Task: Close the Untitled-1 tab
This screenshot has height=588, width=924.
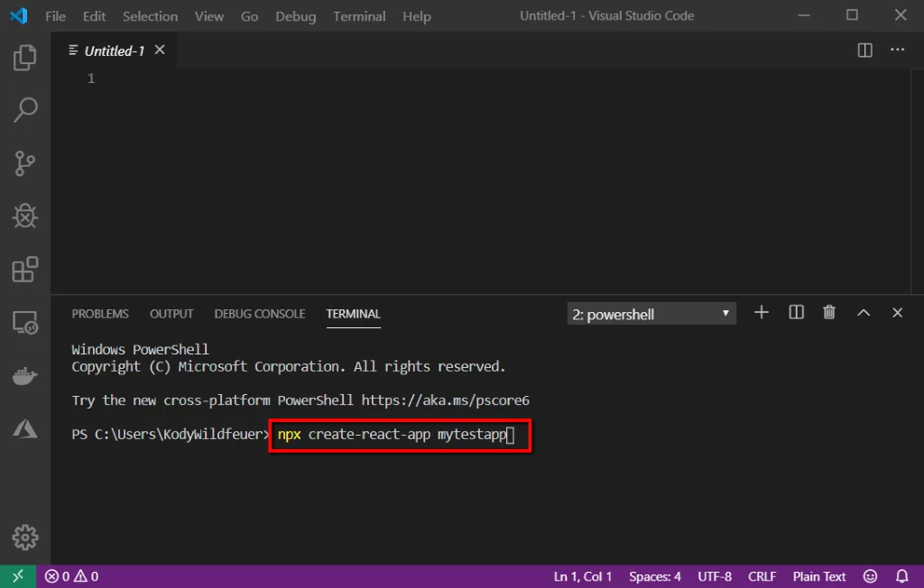Action: click(160, 51)
